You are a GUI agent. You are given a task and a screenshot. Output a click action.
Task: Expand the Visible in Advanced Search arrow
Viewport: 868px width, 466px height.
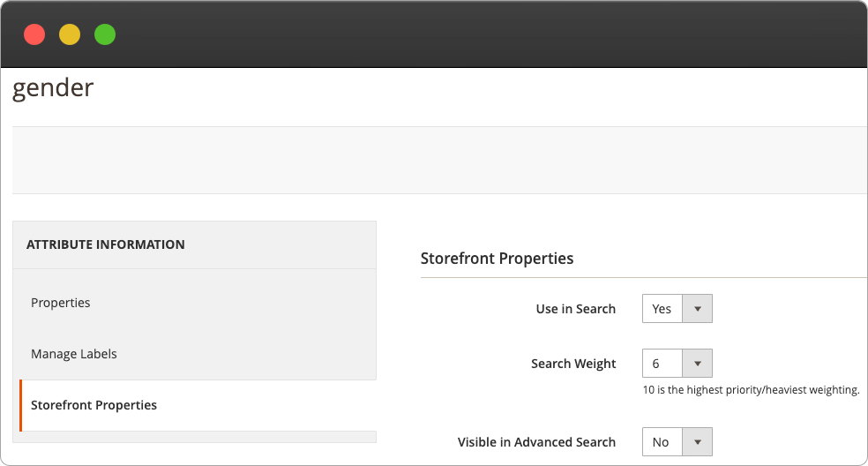tap(697, 442)
